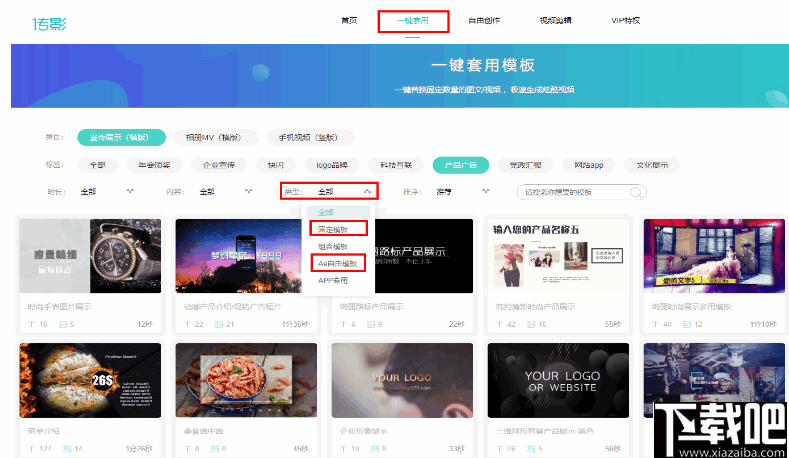Select the 网站app tag

point(589,165)
